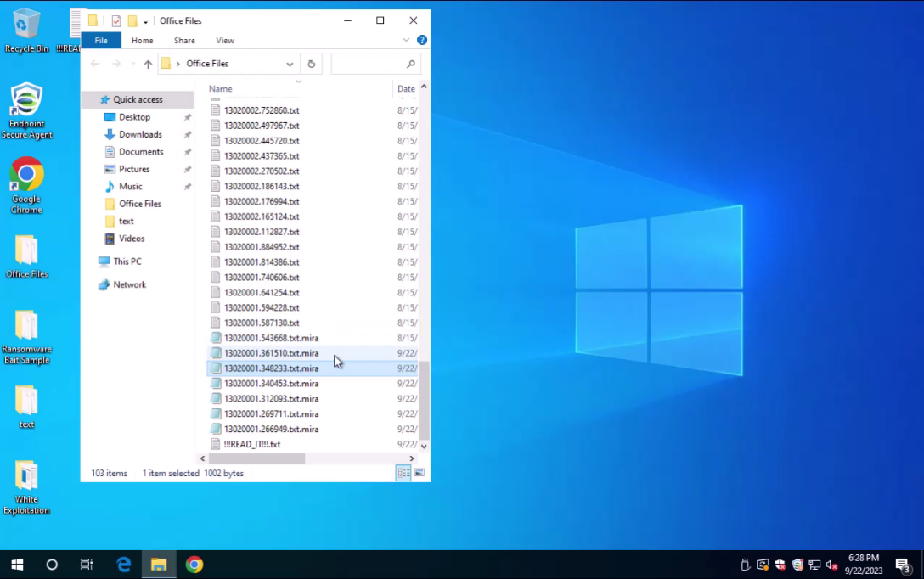Image resolution: width=924 pixels, height=579 pixels.
Task: Sort files by the Name column header
Action: 221,88
